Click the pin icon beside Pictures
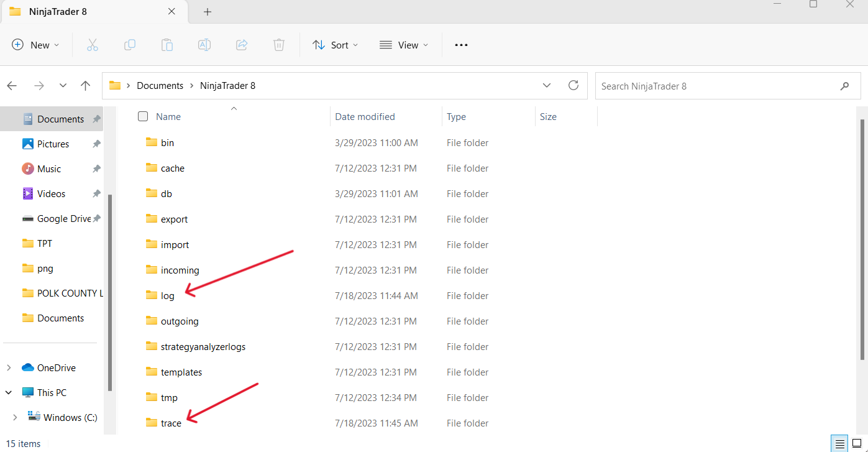This screenshot has width=868, height=452. pos(96,144)
